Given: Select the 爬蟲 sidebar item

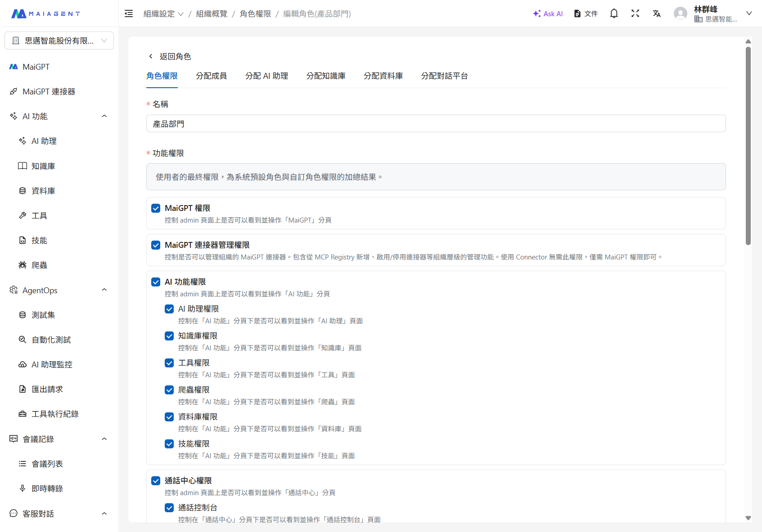Looking at the screenshot, I should 39,265.
